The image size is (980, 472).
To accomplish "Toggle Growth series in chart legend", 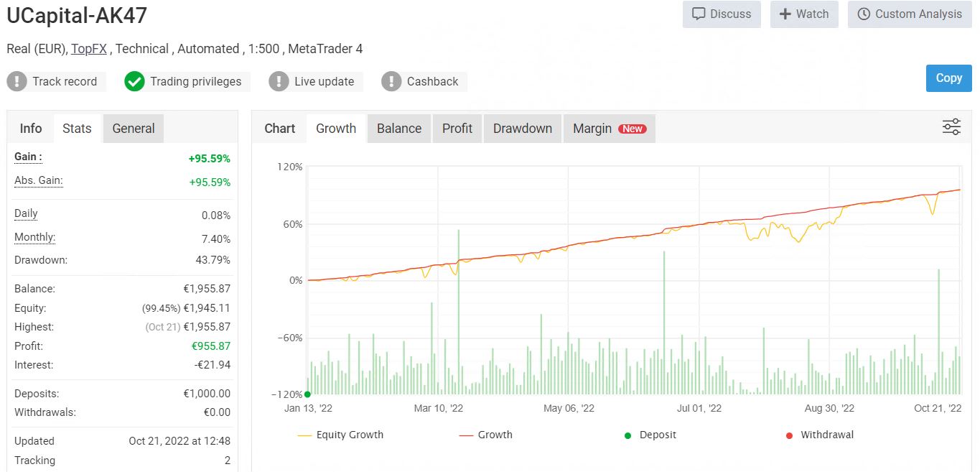I will coord(485,435).
